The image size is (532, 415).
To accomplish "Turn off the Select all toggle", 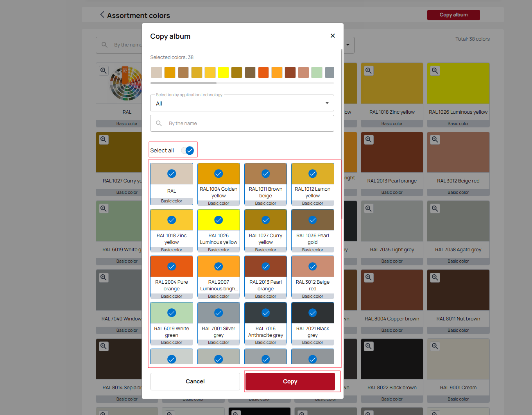I will [x=188, y=150].
